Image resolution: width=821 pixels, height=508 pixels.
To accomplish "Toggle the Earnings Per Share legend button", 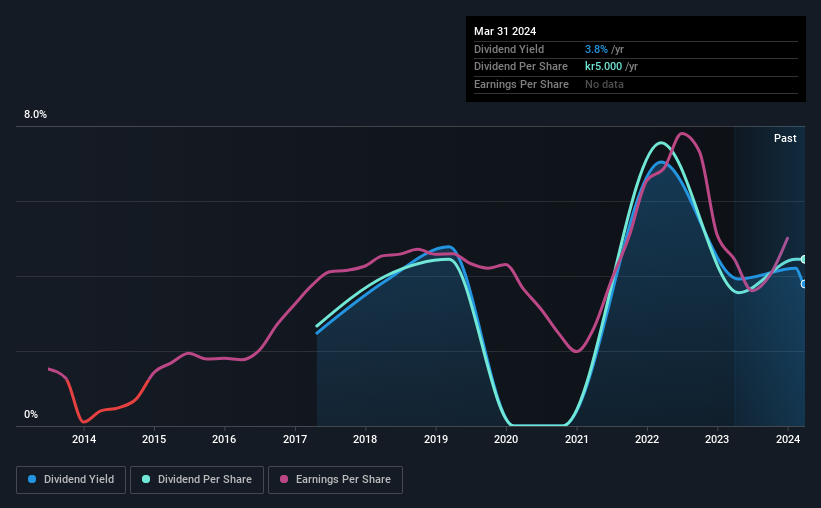I will (335, 479).
